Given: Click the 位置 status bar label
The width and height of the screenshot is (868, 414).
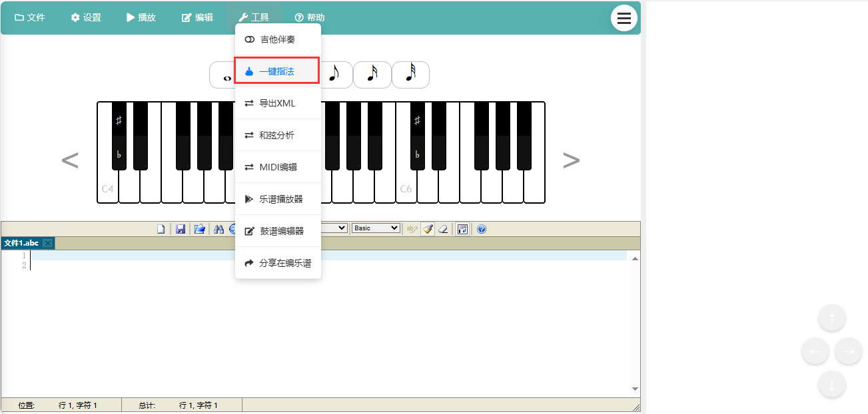Looking at the screenshot, I should tap(27, 405).
